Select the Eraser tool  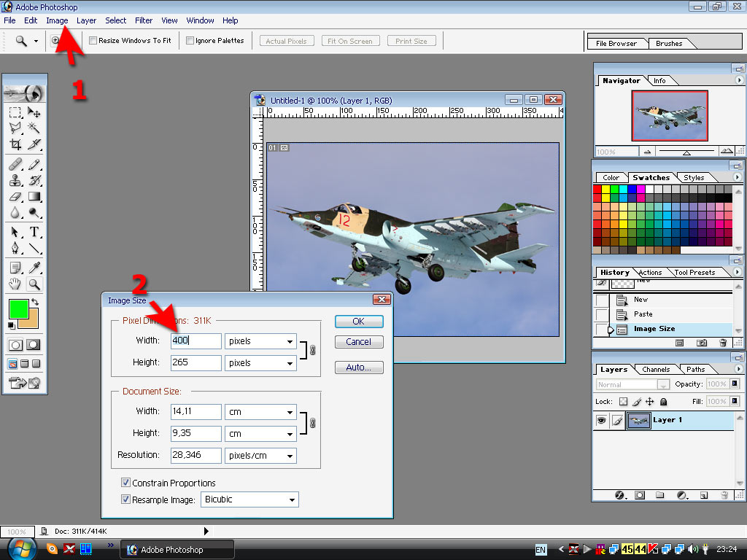[x=15, y=196]
